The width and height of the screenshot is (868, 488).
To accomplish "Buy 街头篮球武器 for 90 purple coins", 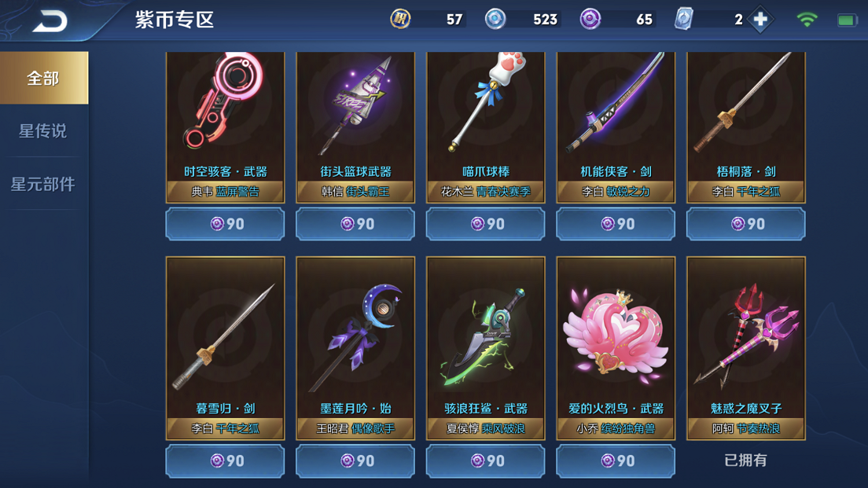I will point(355,223).
